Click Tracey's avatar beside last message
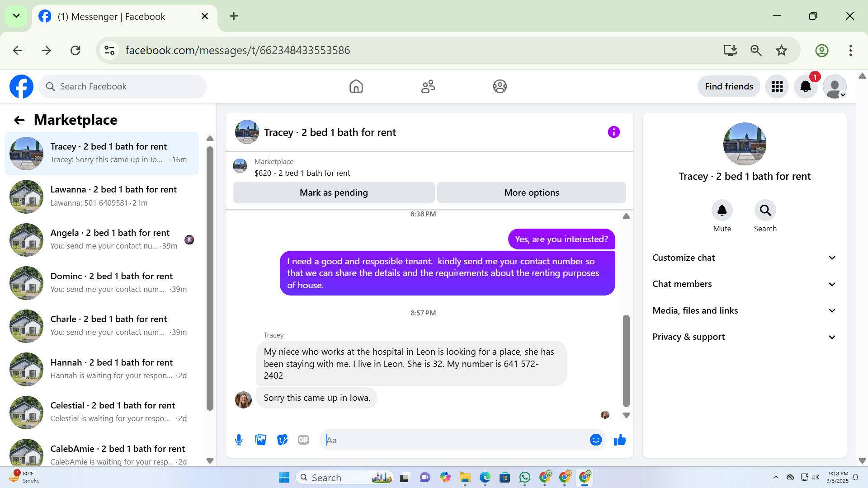The width and height of the screenshot is (868, 488). point(243,400)
